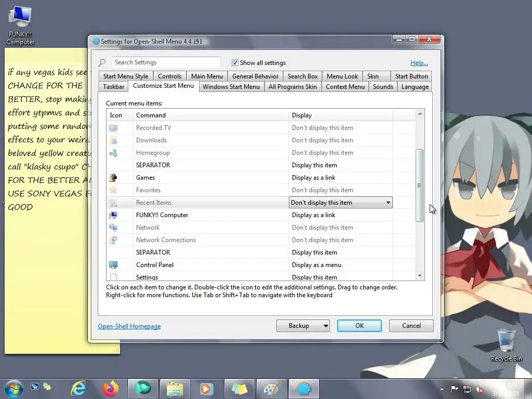This screenshot has height=399, width=532.
Task: Switch to the Controls tab
Action: pos(170,76)
